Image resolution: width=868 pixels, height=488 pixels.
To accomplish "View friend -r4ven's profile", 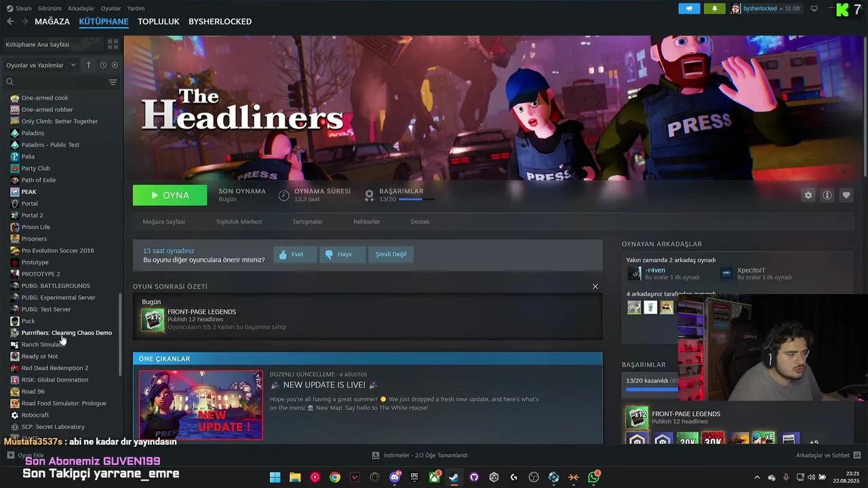I will coord(655,270).
